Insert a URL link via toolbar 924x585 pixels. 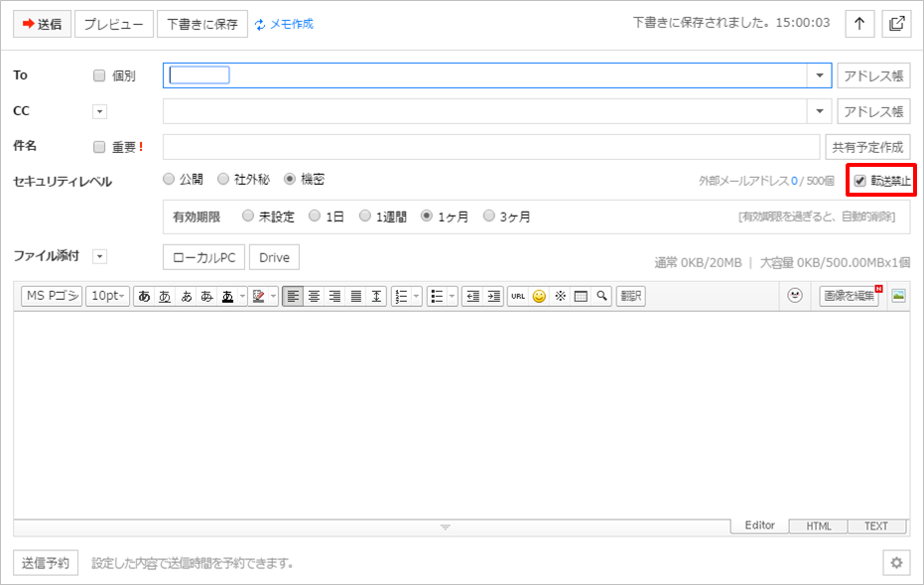coord(518,296)
